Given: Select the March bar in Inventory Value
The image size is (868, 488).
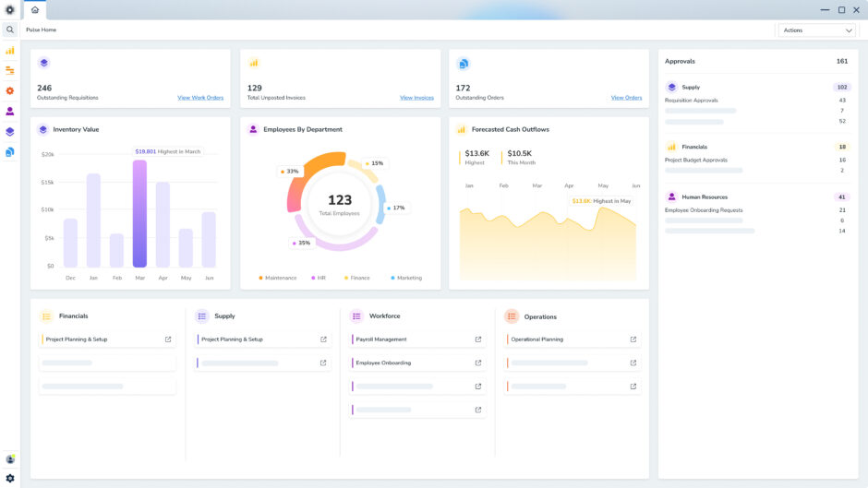Looking at the screenshot, I should pyautogui.click(x=139, y=214).
